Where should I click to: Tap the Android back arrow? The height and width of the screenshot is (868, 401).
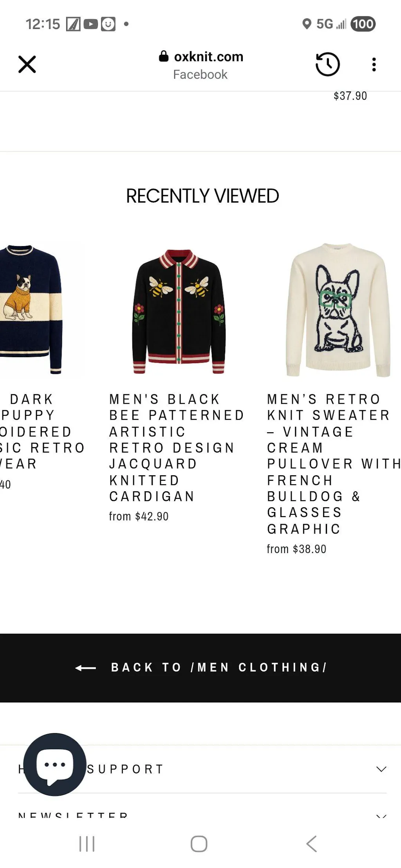click(311, 844)
